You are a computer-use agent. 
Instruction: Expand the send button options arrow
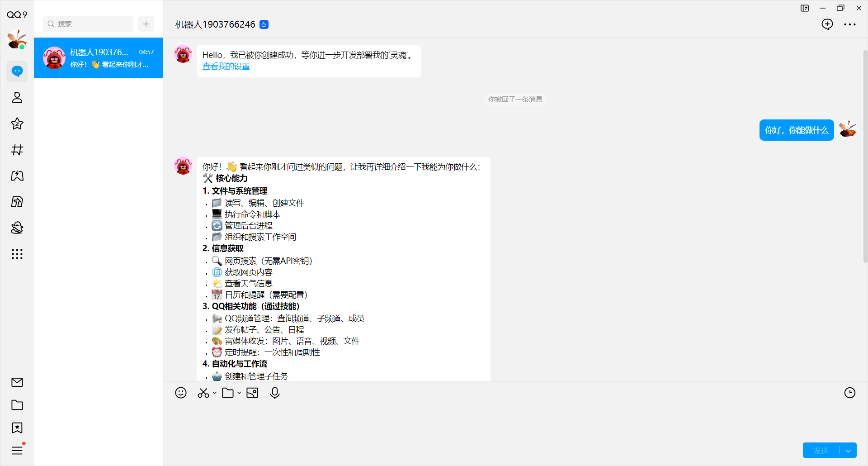pyautogui.click(x=849, y=451)
